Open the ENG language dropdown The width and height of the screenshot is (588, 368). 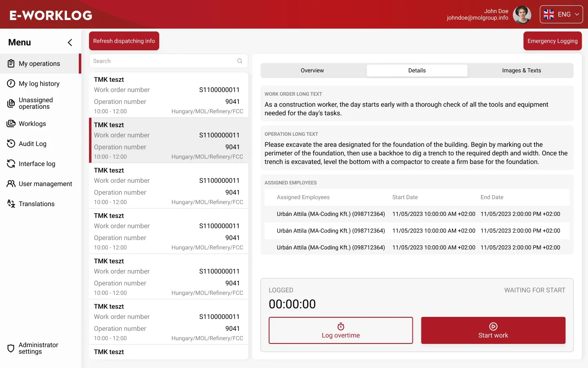561,14
